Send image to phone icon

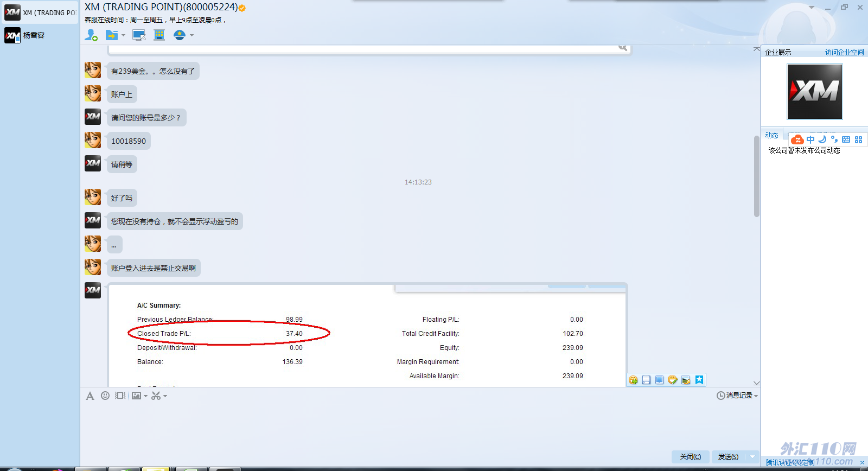coord(659,380)
